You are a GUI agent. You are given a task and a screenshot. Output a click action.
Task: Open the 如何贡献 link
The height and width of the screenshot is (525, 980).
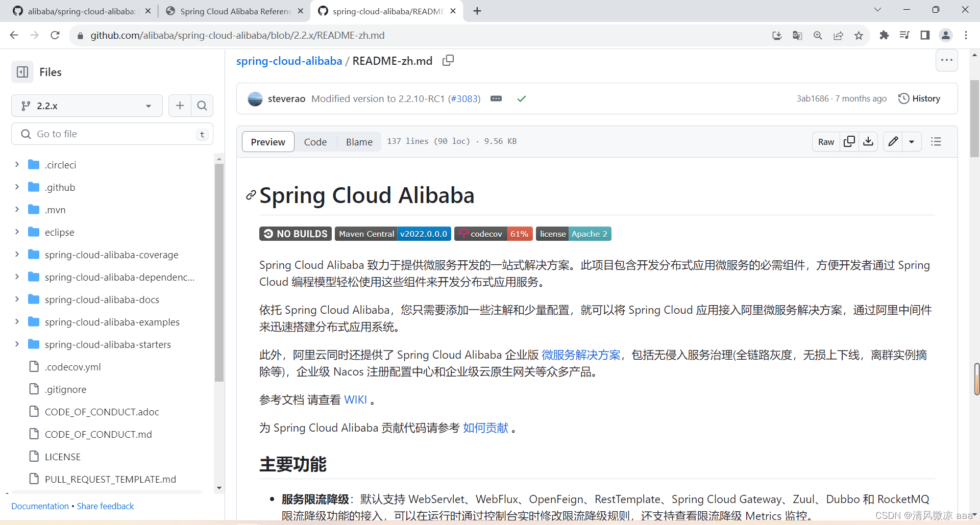point(485,428)
